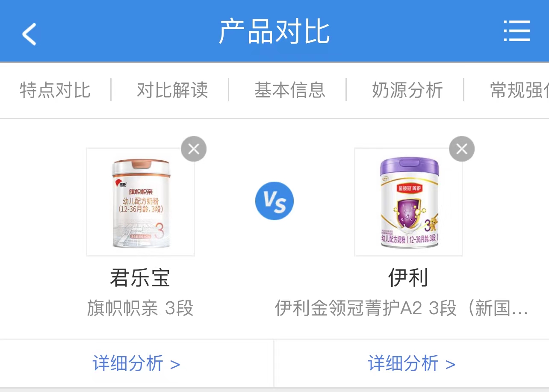
Task: Open 详细分析 link under 伊利
Action: [x=411, y=364]
